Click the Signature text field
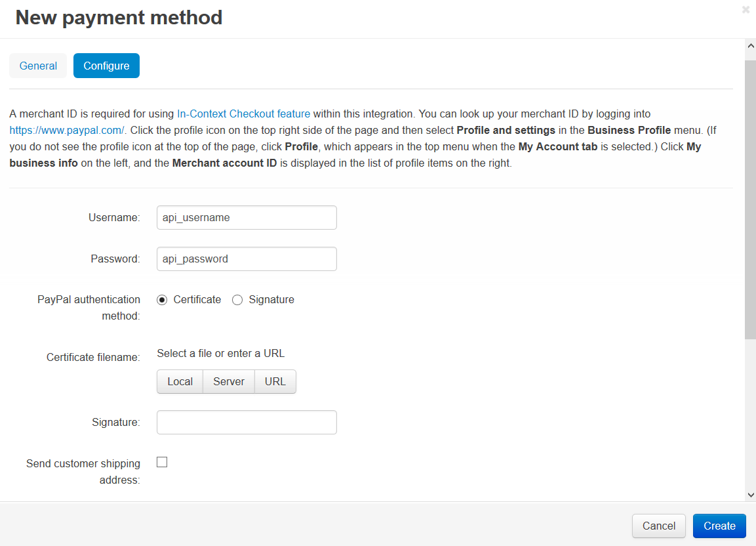The image size is (756, 546). pos(247,423)
